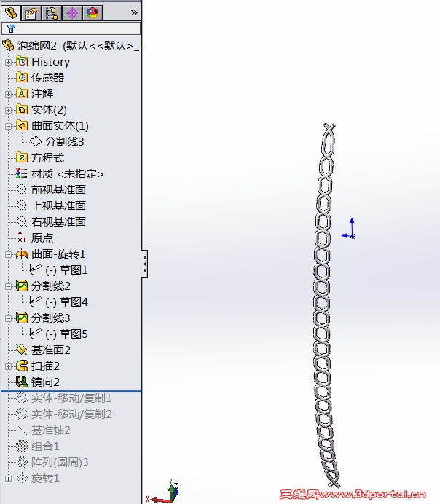The image size is (440, 504).
Task: Open the DimXpertManager tab
Action: point(72,13)
